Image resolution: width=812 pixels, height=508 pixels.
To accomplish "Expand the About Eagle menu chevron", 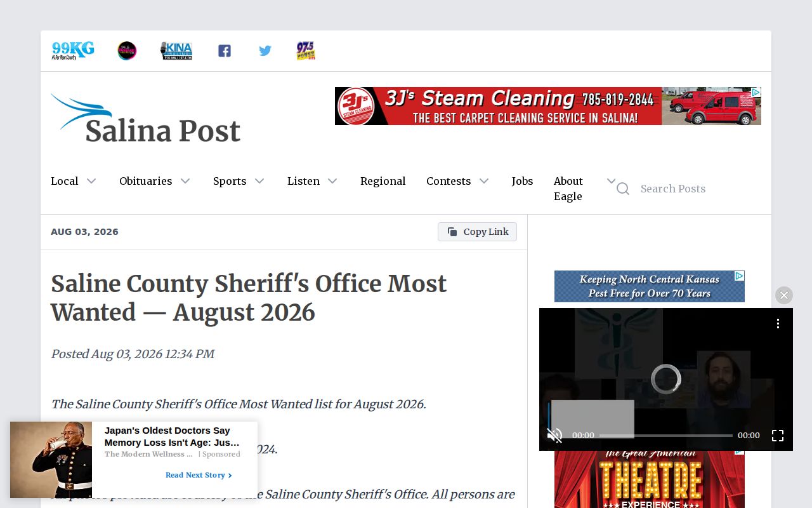I will (611, 181).
